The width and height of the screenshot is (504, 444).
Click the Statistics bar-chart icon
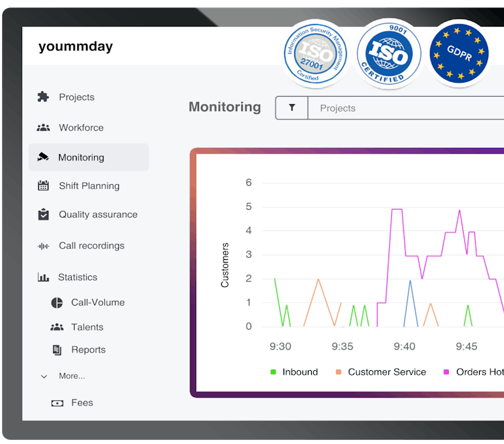(43, 277)
